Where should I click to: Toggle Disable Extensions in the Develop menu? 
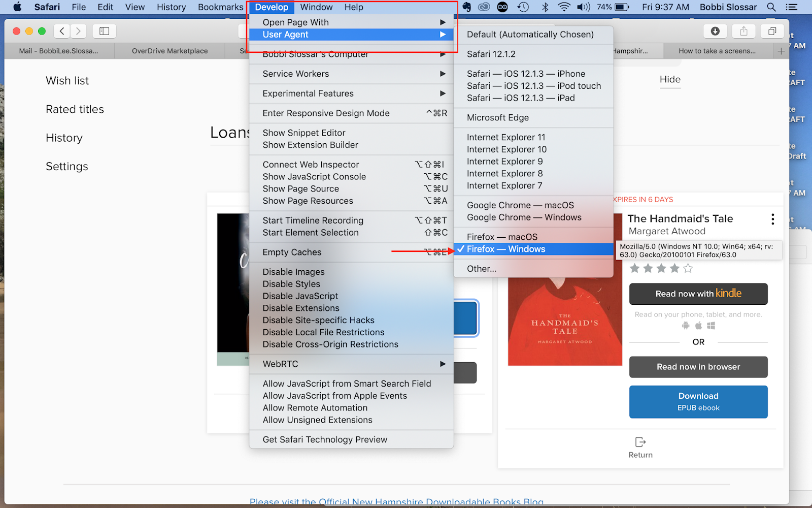351,308
